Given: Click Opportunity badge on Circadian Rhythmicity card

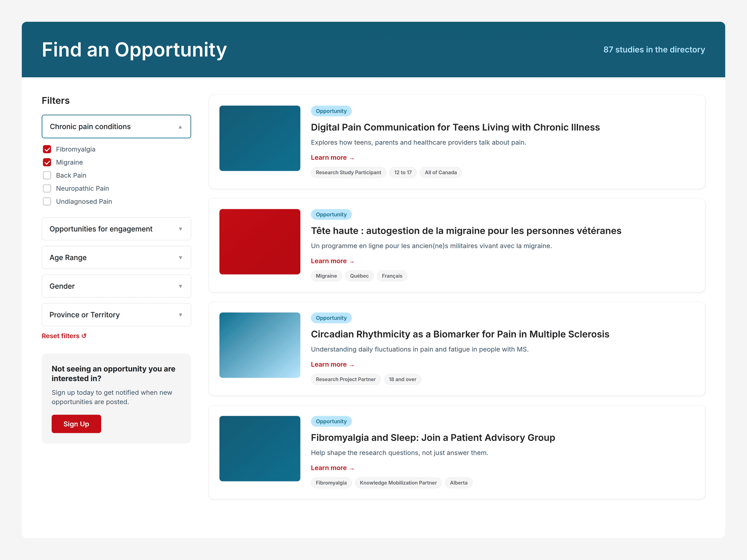Looking at the screenshot, I should click(331, 318).
